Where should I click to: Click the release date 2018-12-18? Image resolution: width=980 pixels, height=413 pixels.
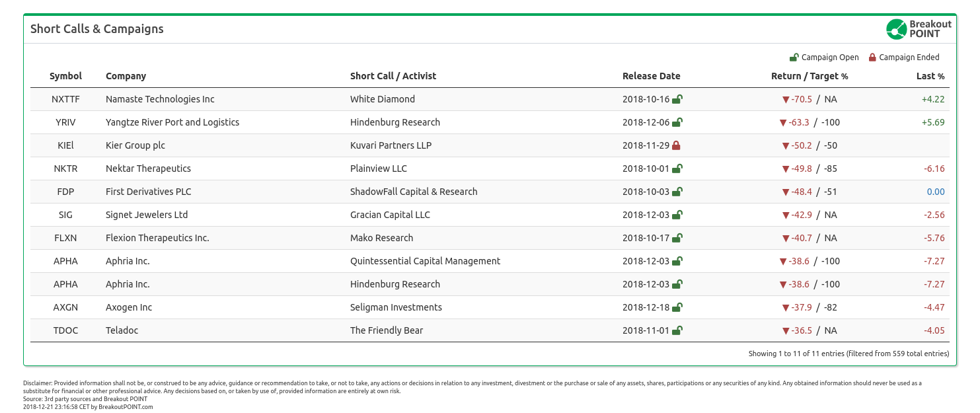[x=646, y=307]
